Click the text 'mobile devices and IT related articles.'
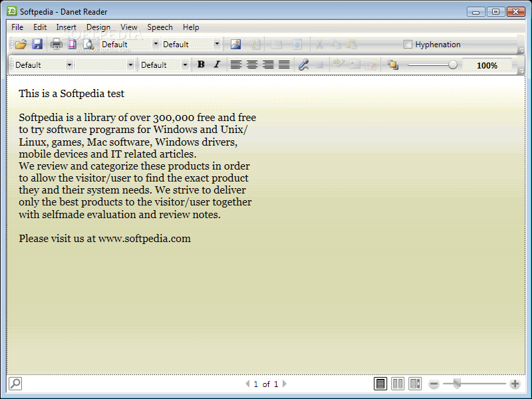This screenshot has height=399, width=532. (x=108, y=154)
